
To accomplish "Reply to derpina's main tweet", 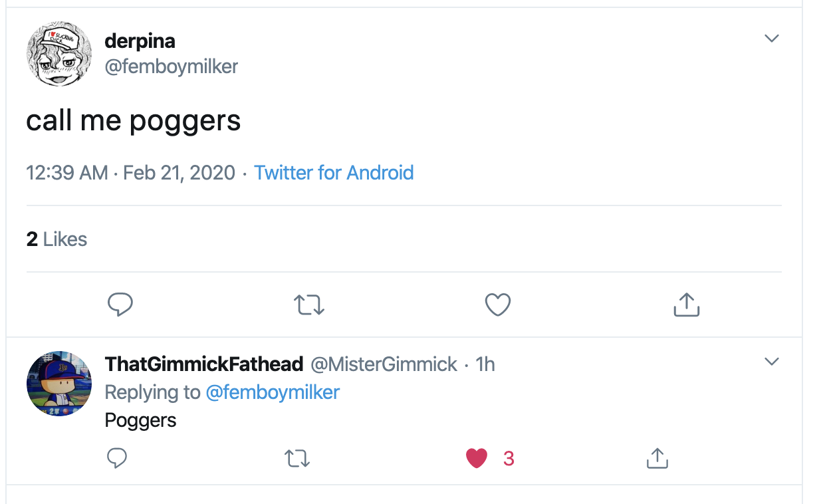I will click(120, 305).
